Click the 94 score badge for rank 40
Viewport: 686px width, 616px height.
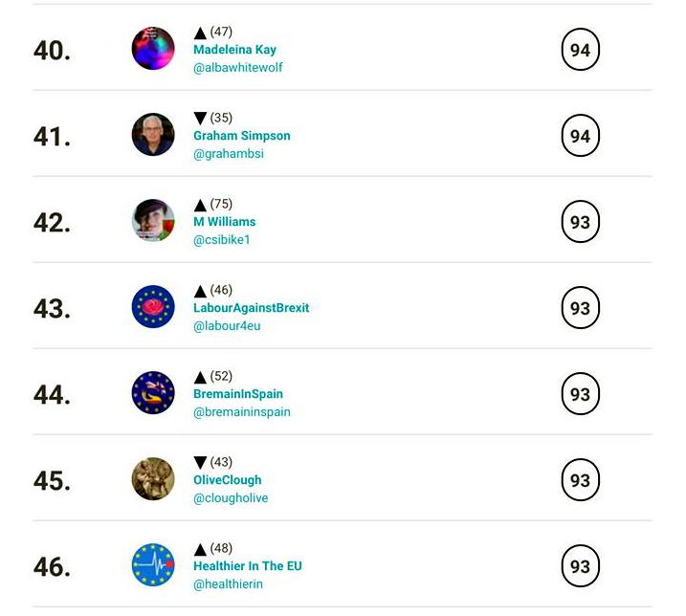click(580, 50)
